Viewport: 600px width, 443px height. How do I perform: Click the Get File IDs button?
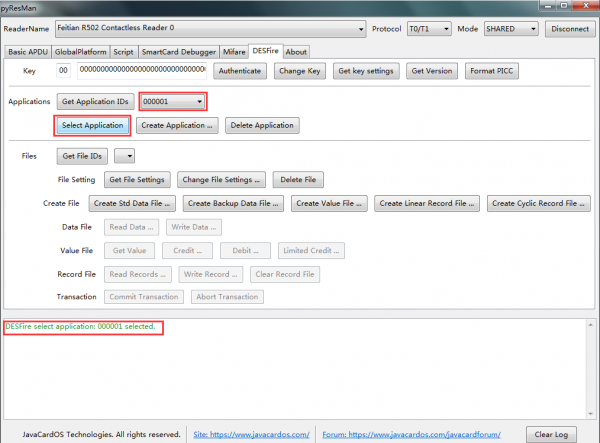coord(82,156)
